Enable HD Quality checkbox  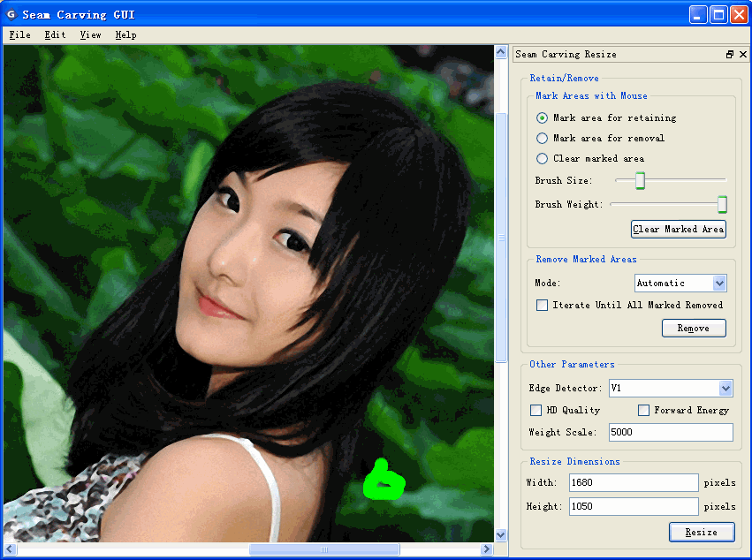click(x=536, y=411)
